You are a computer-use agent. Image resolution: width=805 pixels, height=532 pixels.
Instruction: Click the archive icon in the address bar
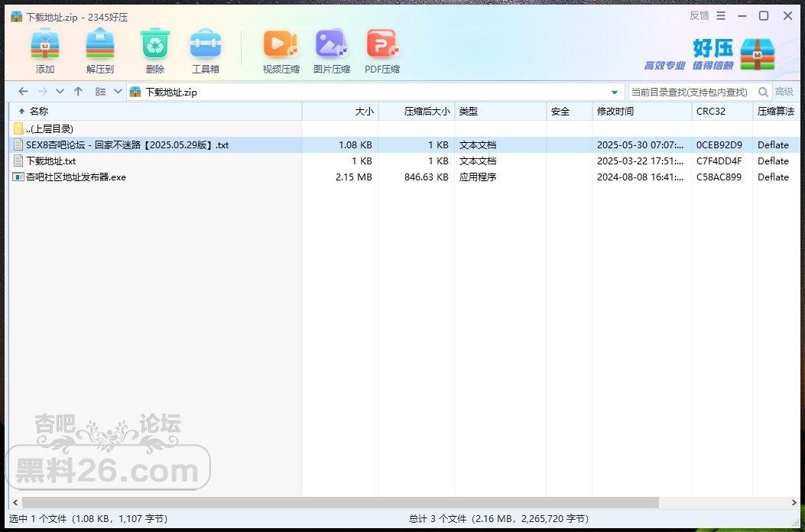pos(135,92)
